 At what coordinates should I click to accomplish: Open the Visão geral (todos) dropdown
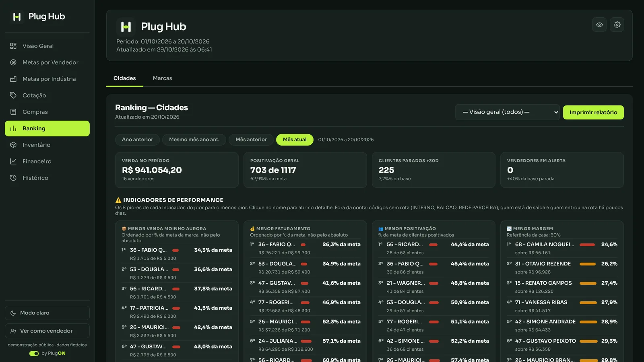click(508, 112)
